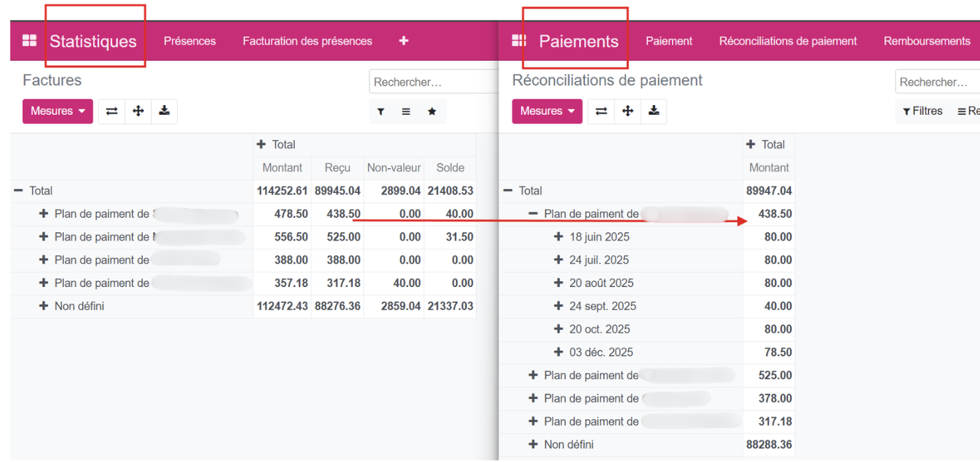
Task: Flip axes in the Réconciliations de paiement pivot
Action: point(601,111)
